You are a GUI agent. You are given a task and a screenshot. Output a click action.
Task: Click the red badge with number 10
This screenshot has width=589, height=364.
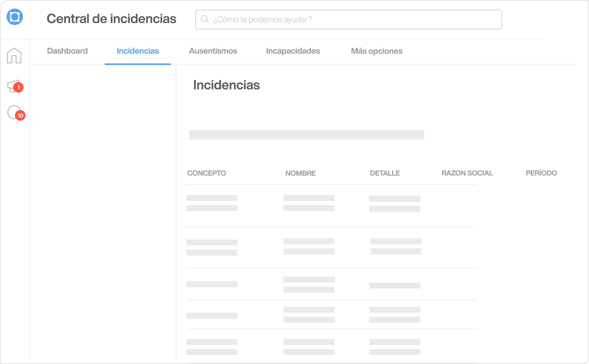point(21,116)
